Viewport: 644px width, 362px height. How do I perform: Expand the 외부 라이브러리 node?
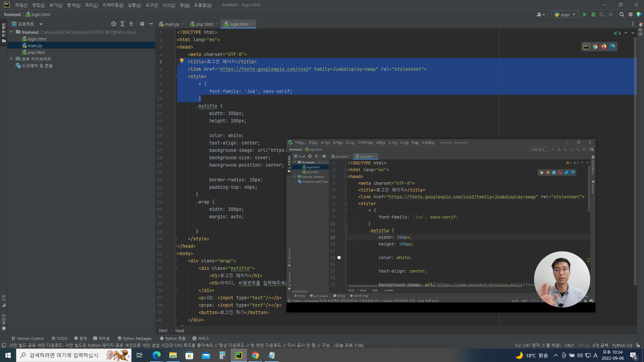click(x=11, y=59)
